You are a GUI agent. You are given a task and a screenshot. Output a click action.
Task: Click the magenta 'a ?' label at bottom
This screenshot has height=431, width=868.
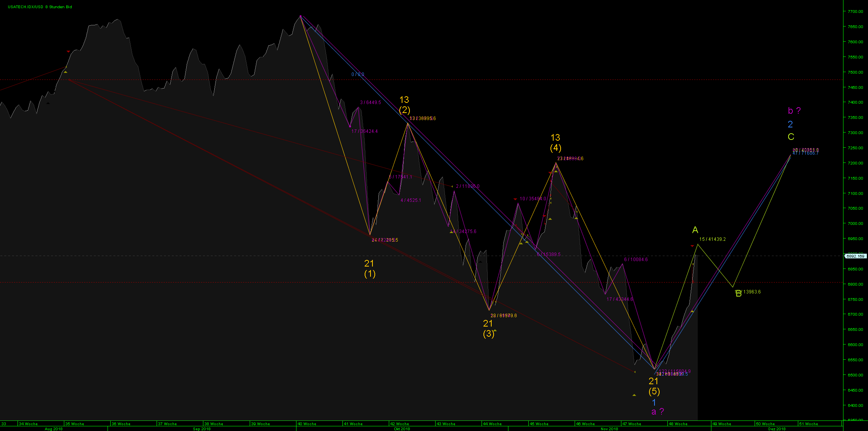click(x=658, y=412)
